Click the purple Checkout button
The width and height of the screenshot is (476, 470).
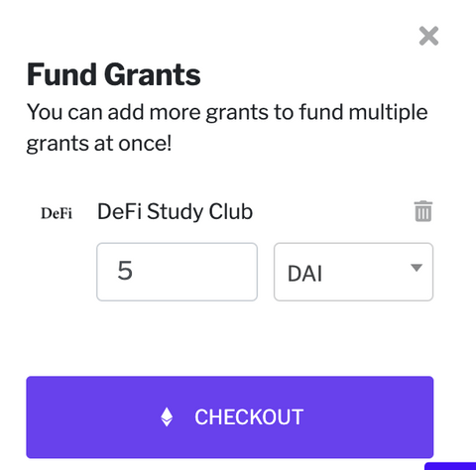(230, 417)
